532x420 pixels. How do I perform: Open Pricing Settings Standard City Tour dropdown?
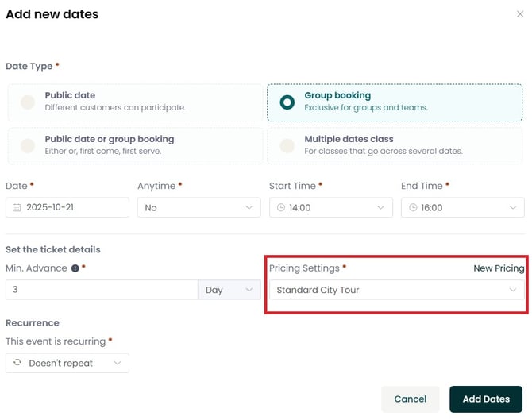click(x=396, y=291)
